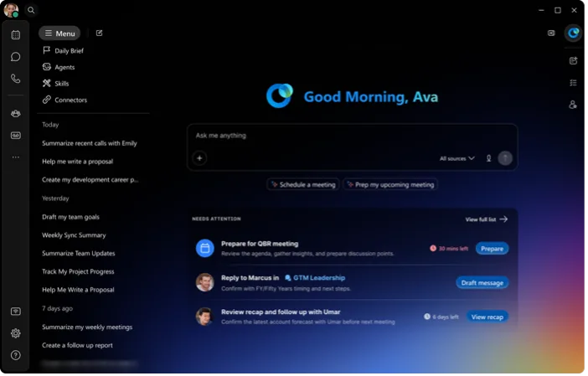Open the calling phone icon
The width and height of the screenshot is (588, 376).
16,79
